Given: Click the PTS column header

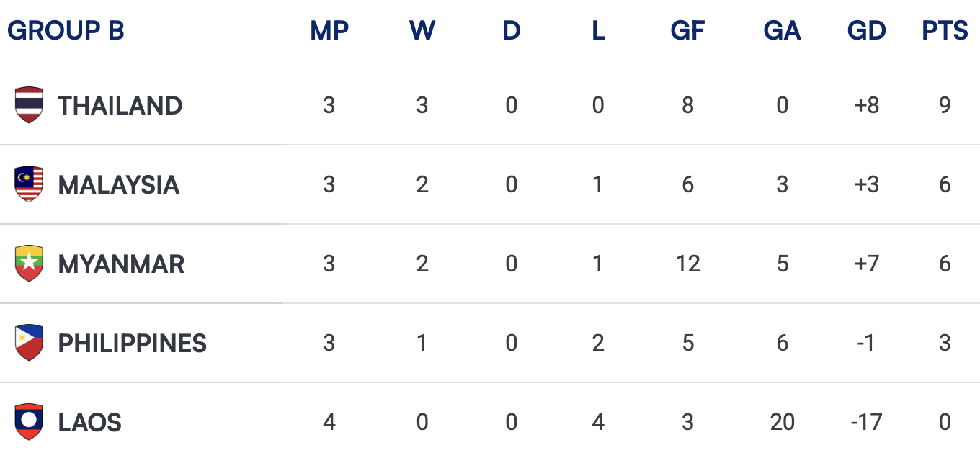Looking at the screenshot, I should 945,31.
